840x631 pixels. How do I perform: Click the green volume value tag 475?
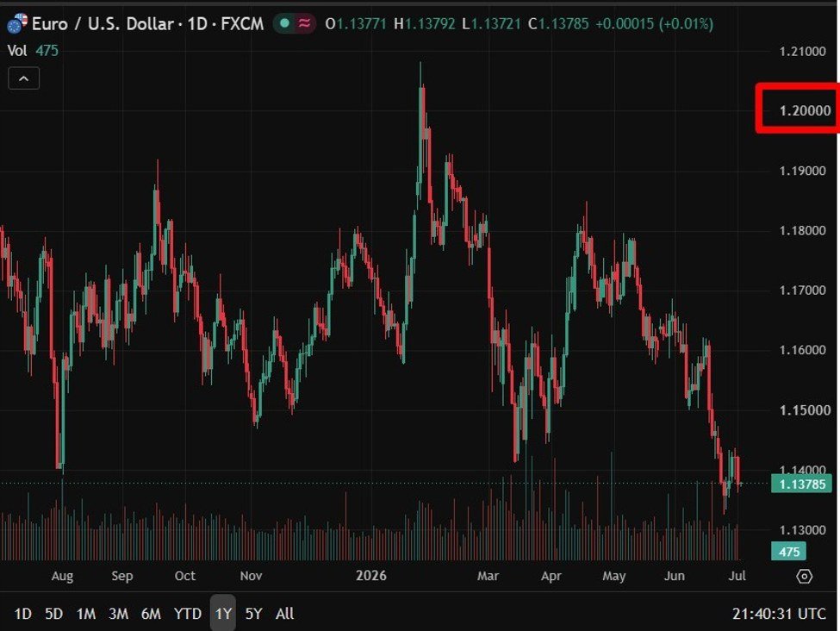tap(788, 552)
